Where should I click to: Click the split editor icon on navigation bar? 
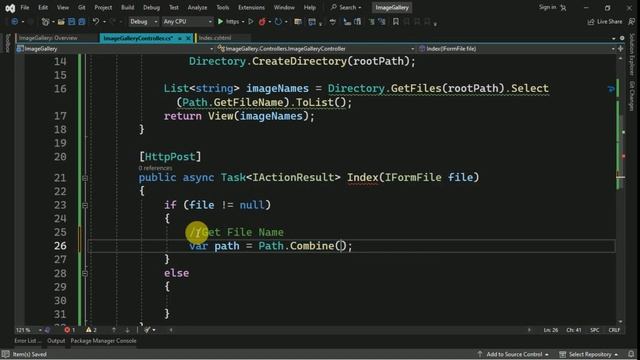click(x=621, y=49)
